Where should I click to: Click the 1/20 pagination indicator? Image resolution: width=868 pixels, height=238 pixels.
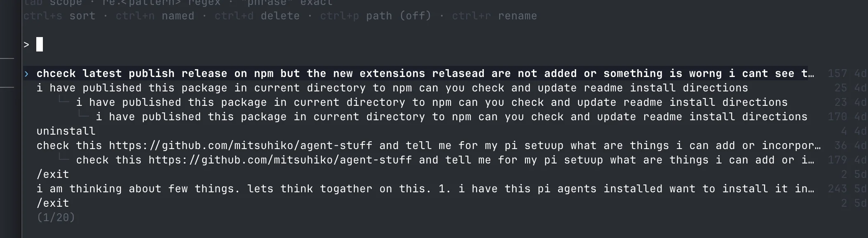(56, 217)
